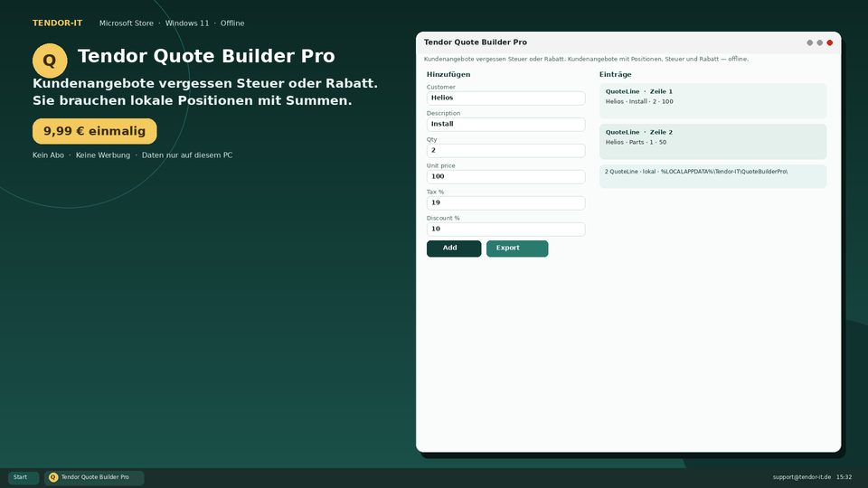This screenshot has width=868, height=488.
Task: Click the Offline header text
Action: [232, 23]
